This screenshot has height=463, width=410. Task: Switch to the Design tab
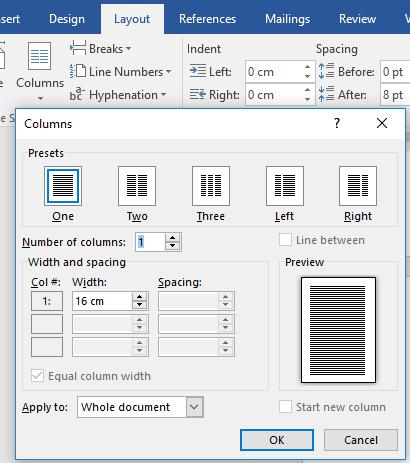click(x=67, y=19)
